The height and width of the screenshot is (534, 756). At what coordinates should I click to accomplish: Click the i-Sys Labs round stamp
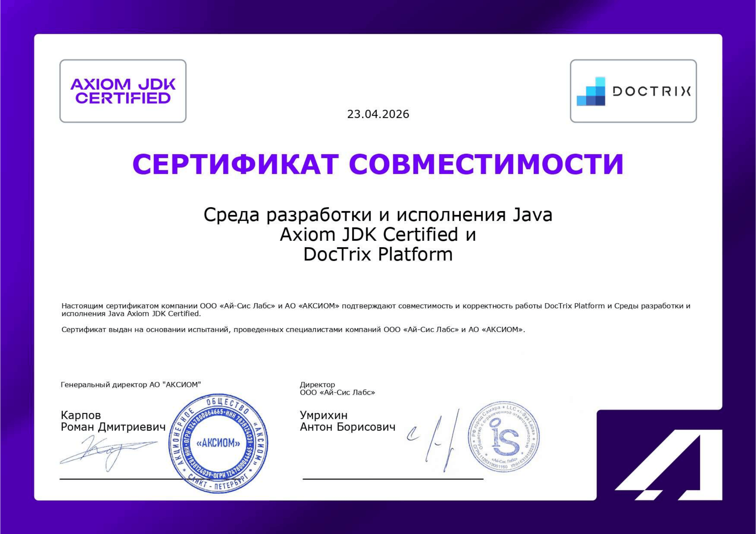(x=504, y=437)
